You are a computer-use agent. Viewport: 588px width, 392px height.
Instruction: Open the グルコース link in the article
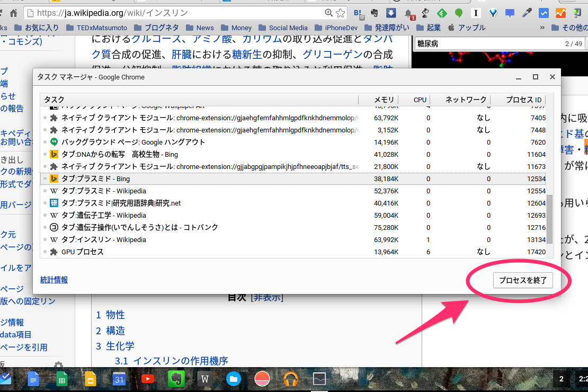pos(156,38)
